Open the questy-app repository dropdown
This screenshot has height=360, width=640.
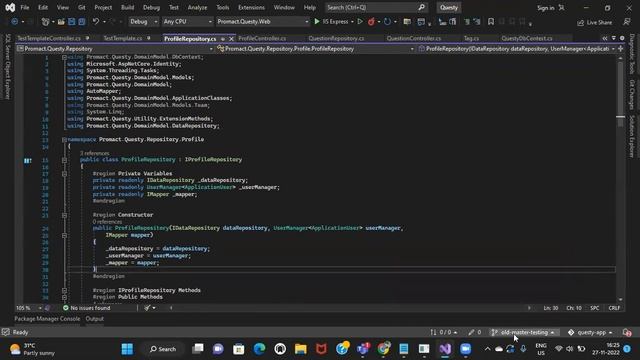click(x=590, y=332)
